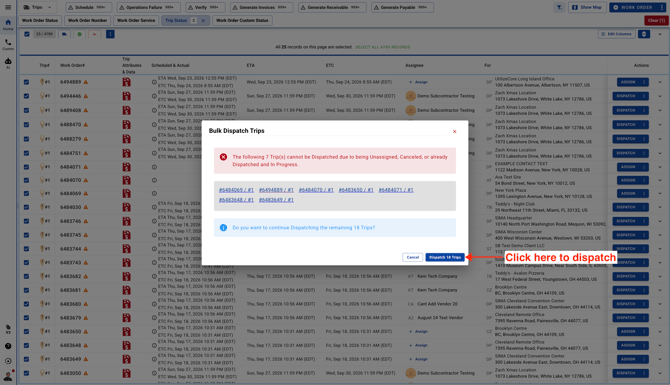Click the bulk dispatch truck icon

tap(65, 34)
